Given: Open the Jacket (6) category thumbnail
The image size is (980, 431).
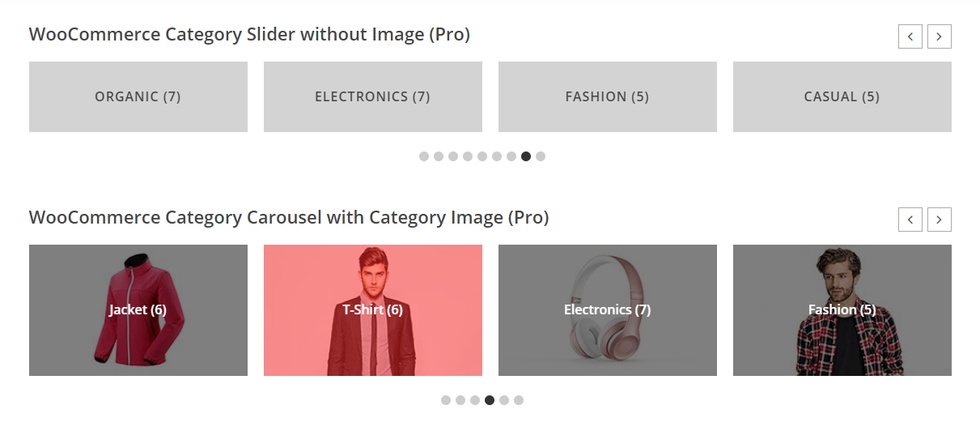Looking at the screenshot, I should pyautogui.click(x=138, y=310).
